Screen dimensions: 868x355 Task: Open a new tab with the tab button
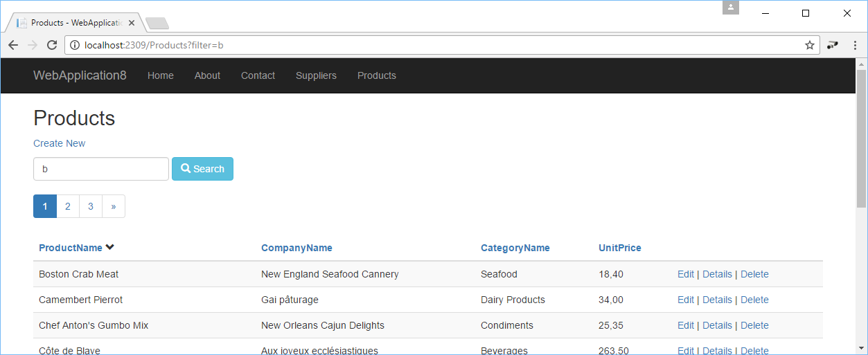coord(157,24)
